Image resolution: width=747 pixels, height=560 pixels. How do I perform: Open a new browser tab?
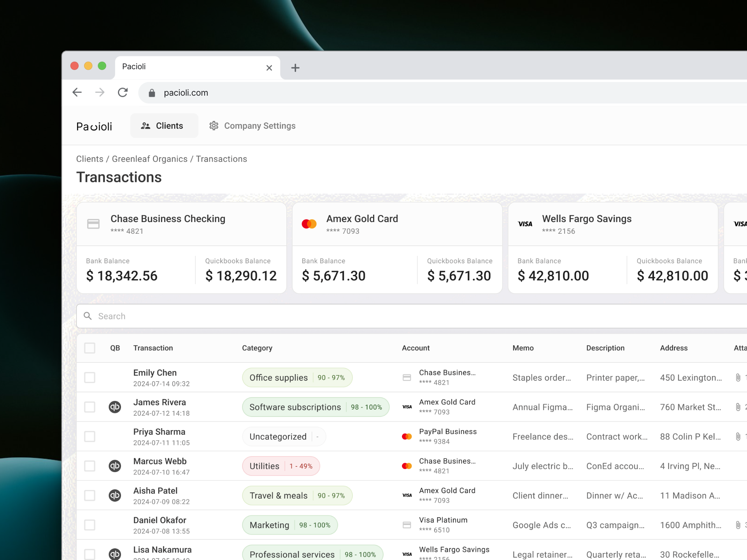pyautogui.click(x=295, y=68)
